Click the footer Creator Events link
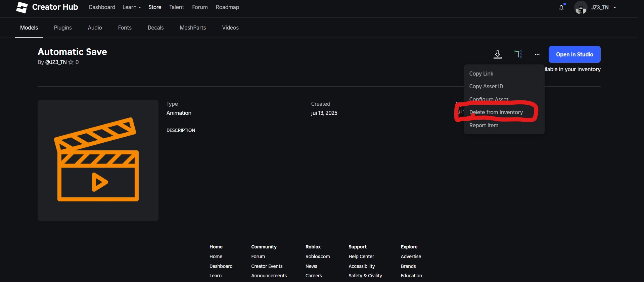Screen dimensions: 644x282 click(267, 266)
